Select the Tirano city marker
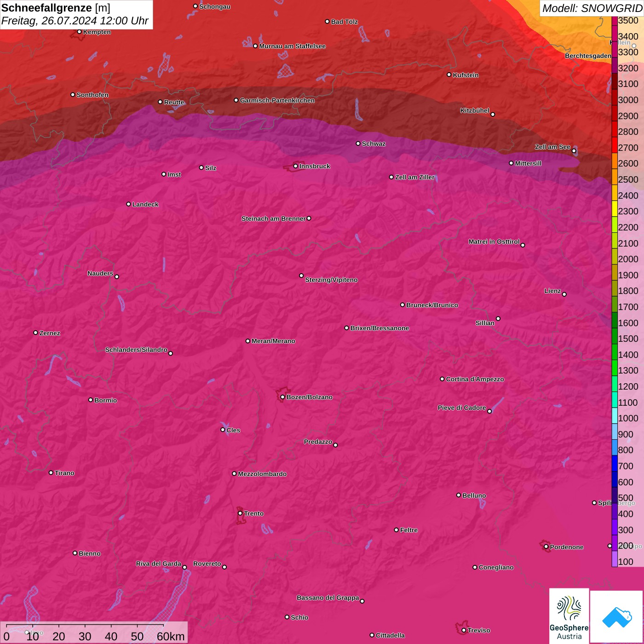The width and height of the screenshot is (644, 644). tap(51, 472)
